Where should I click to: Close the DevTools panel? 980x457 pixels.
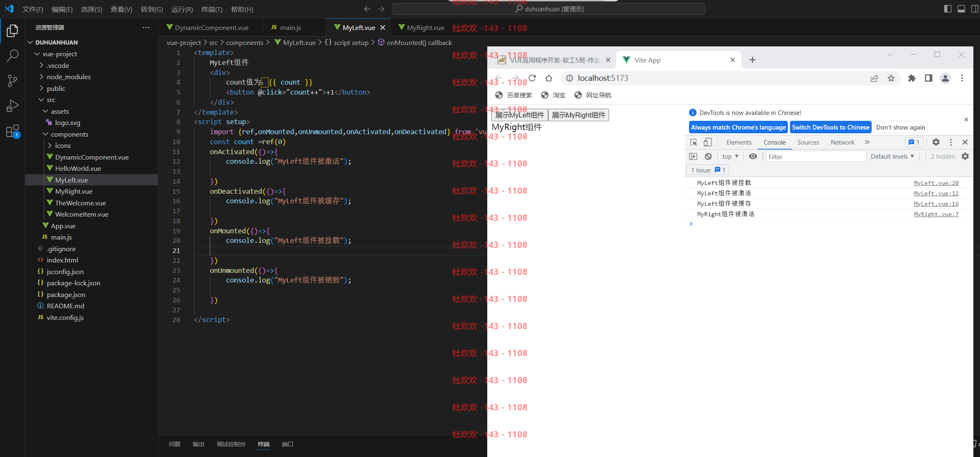965,142
